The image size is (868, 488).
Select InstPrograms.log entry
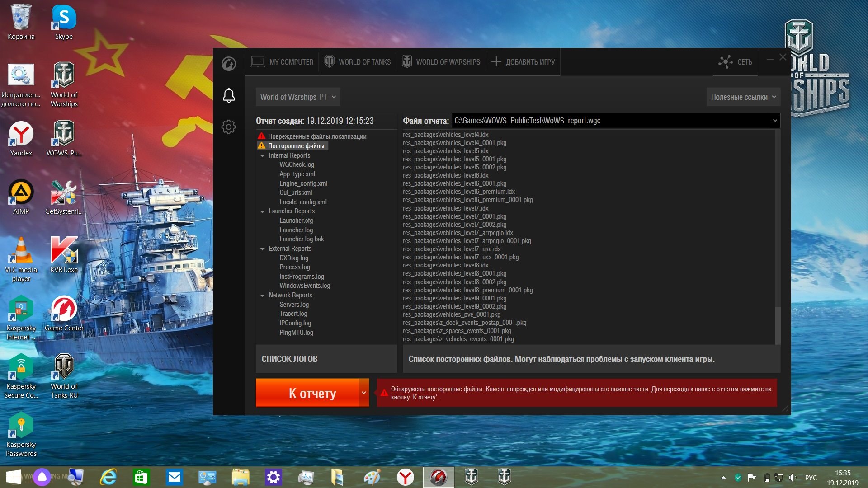[302, 277]
